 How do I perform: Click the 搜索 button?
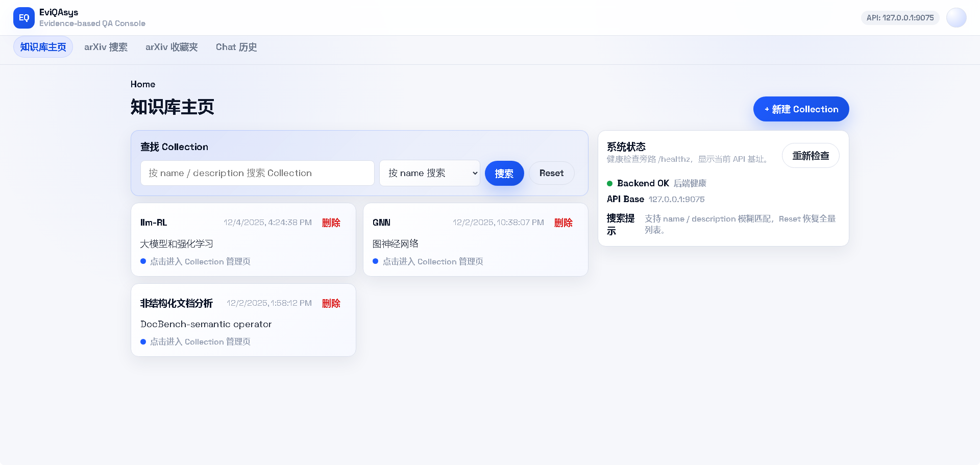pos(504,173)
